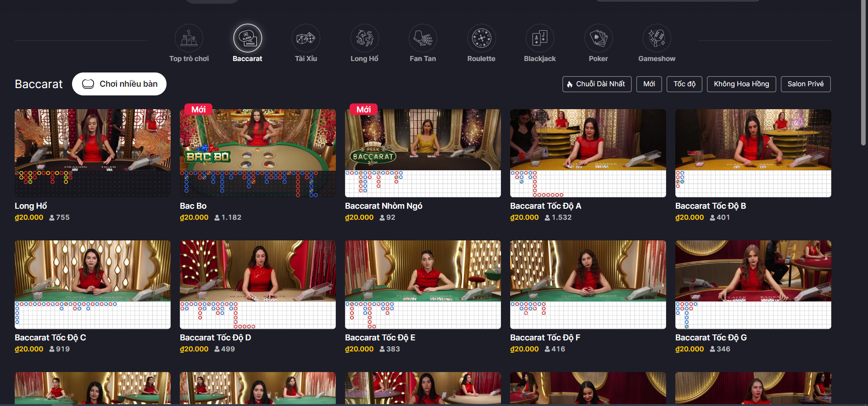Image resolution: width=868 pixels, height=406 pixels.
Task: Open the Tài Xỉu dice icon
Action: click(x=306, y=38)
